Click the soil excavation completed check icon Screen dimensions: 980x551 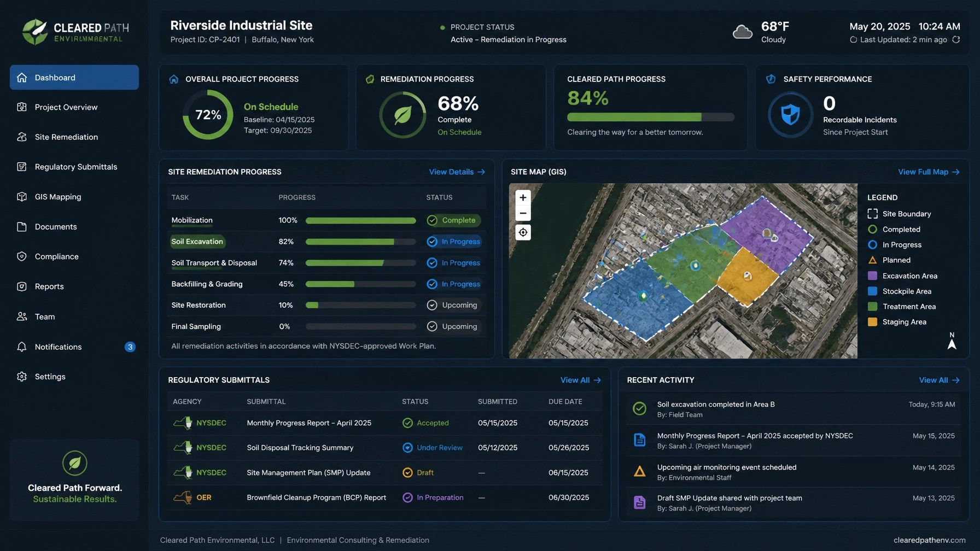639,408
